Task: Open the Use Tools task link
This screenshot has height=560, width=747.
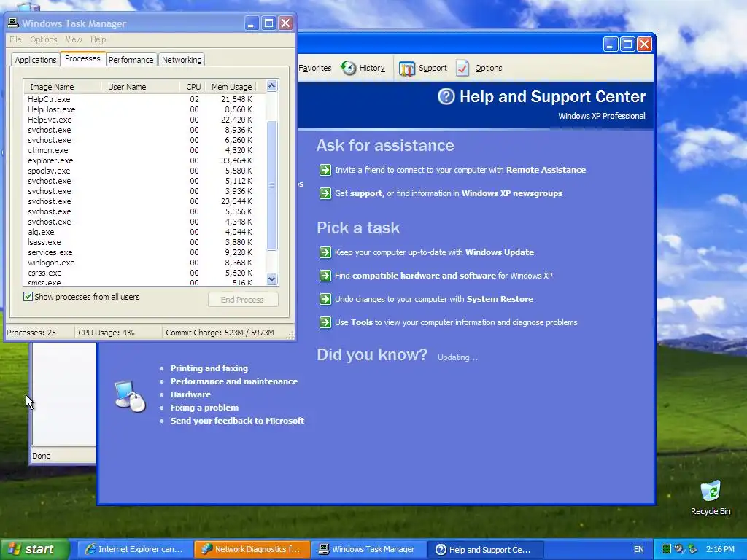Action: tap(456, 322)
